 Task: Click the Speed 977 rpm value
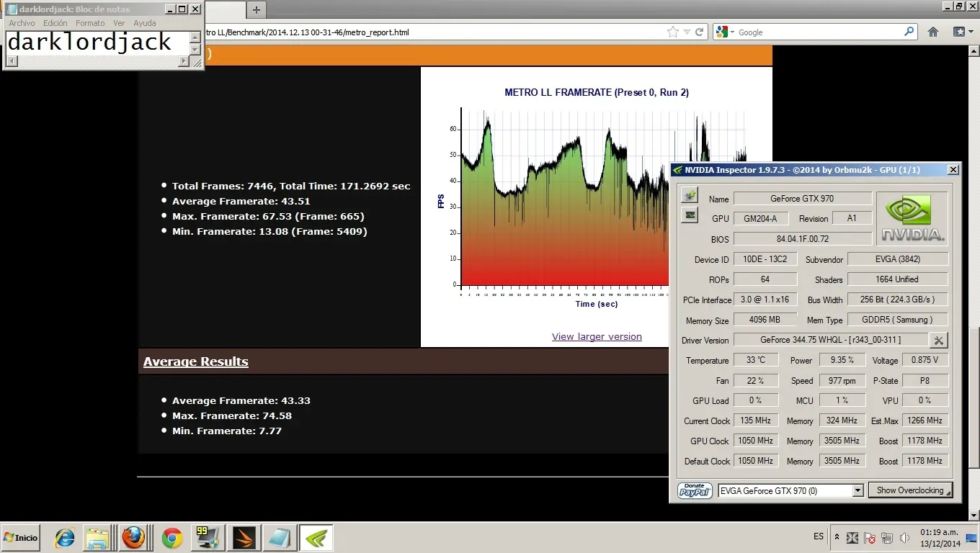click(x=842, y=380)
